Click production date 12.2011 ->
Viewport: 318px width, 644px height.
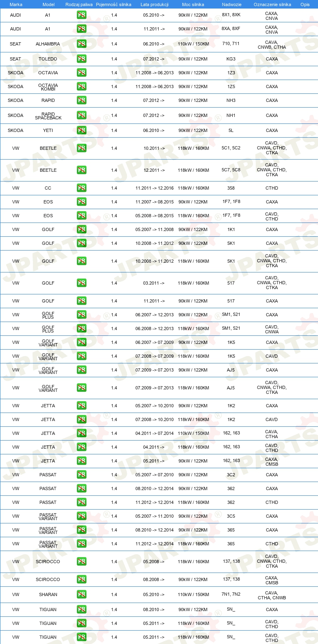(154, 170)
